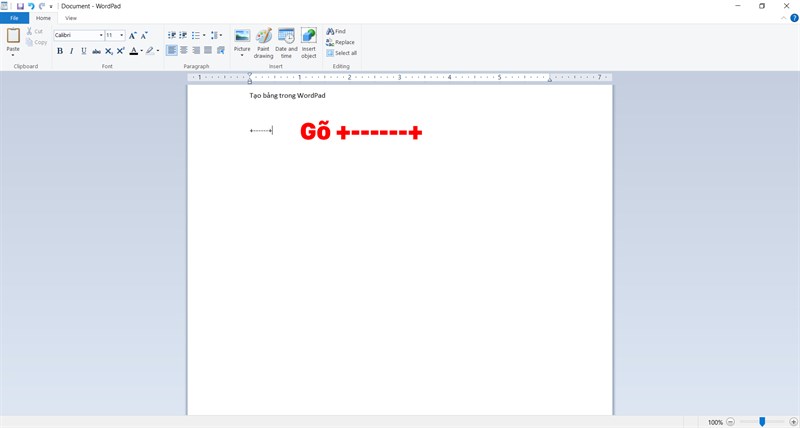Open the highlight color dropdown arrow

(158, 51)
